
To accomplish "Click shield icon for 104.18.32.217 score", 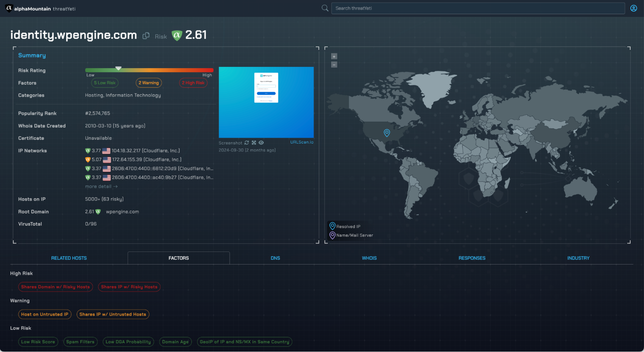I will (x=88, y=151).
